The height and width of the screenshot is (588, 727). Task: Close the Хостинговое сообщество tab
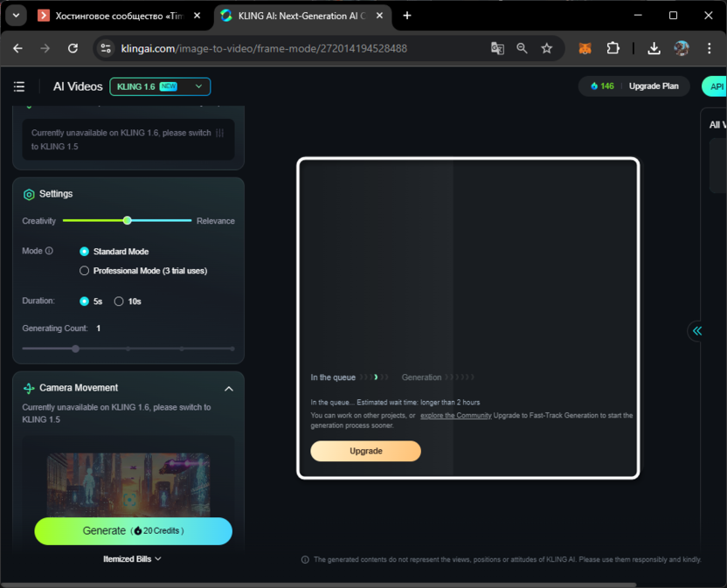[x=197, y=16]
